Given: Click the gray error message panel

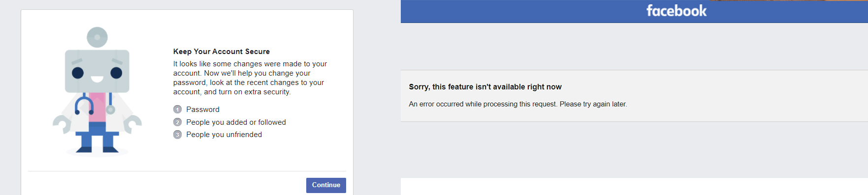Looking at the screenshot, I should click(634, 96).
